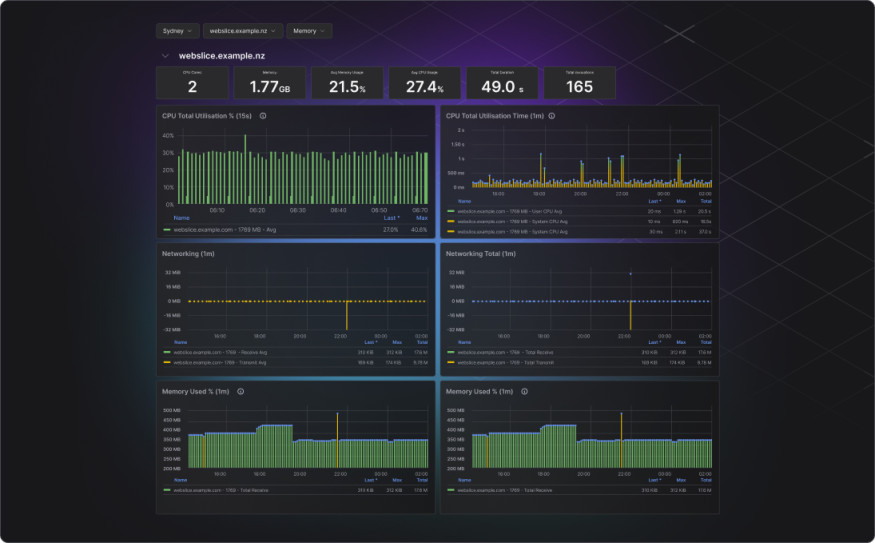
Task: Sort CPU Utilisation % legend by Max column
Action: (421, 217)
